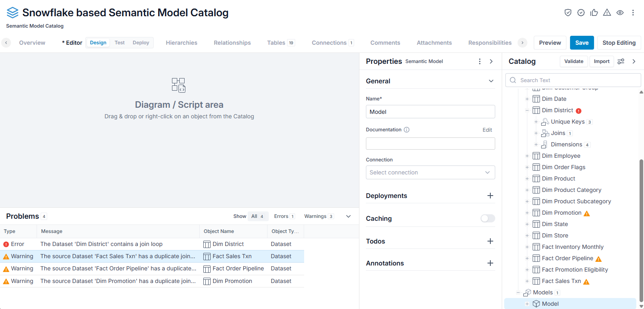Click the shield certification icon in header
The height and width of the screenshot is (309, 644).
[x=568, y=13]
